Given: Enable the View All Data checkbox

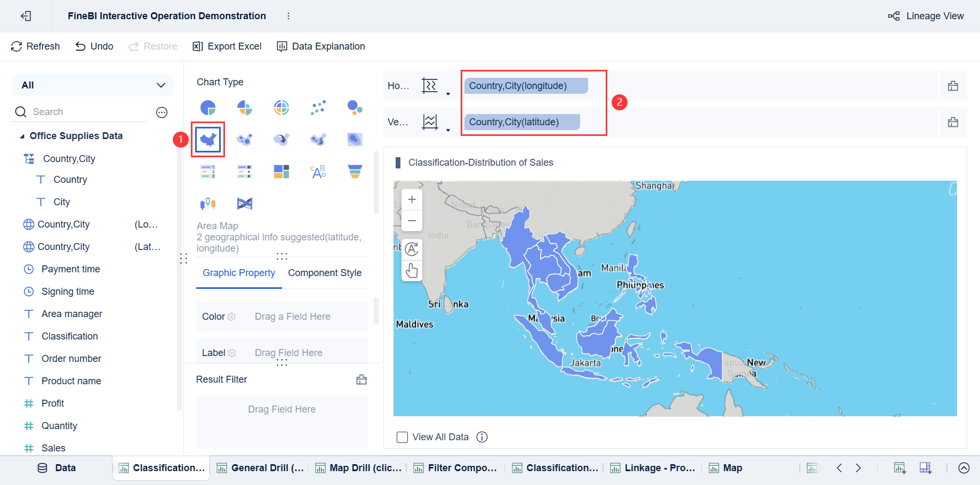Looking at the screenshot, I should [402, 436].
